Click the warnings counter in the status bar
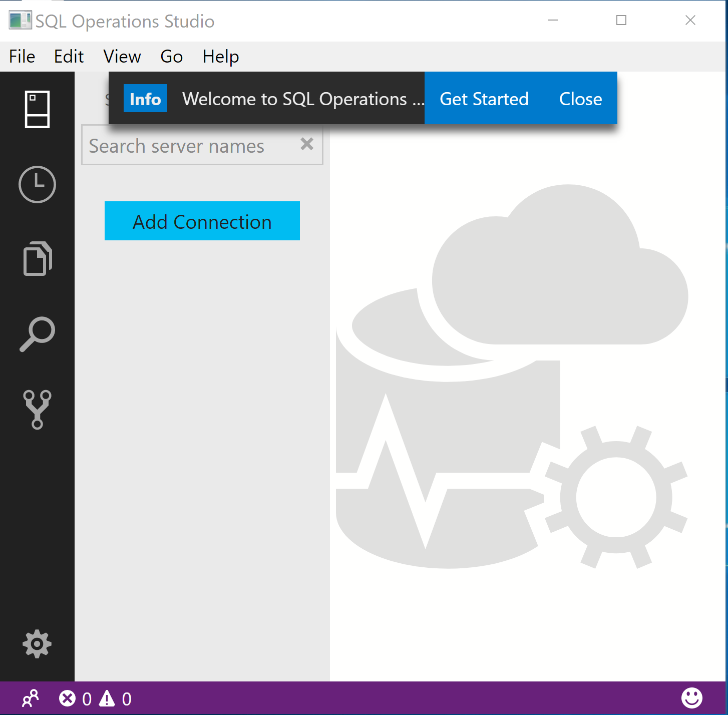Viewport: 728px width, 715px height. click(x=115, y=698)
